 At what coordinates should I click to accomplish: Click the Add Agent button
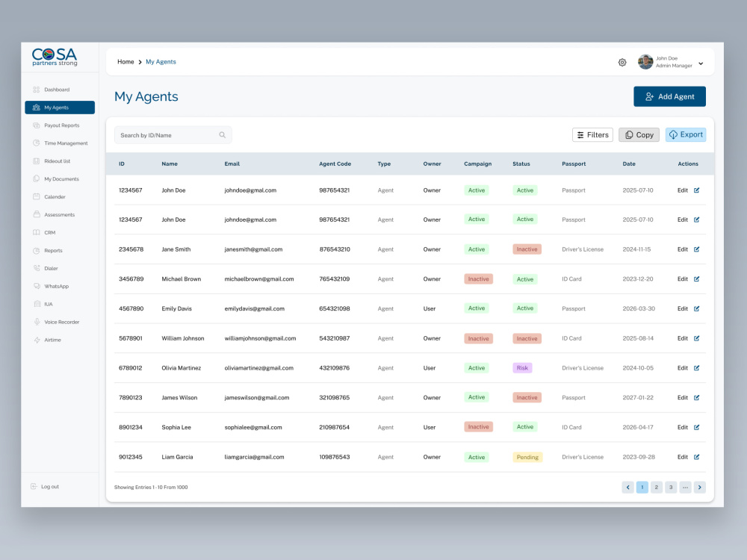pyautogui.click(x=669, y=96)
